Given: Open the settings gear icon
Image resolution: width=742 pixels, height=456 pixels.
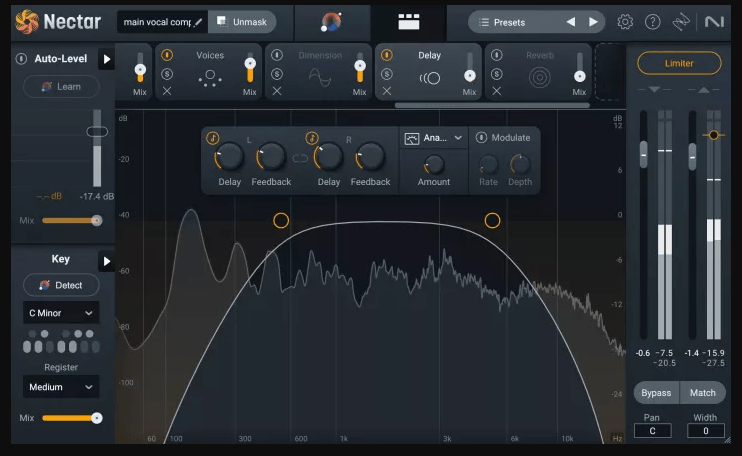Looking at the screenshot, I should [625, 22].
